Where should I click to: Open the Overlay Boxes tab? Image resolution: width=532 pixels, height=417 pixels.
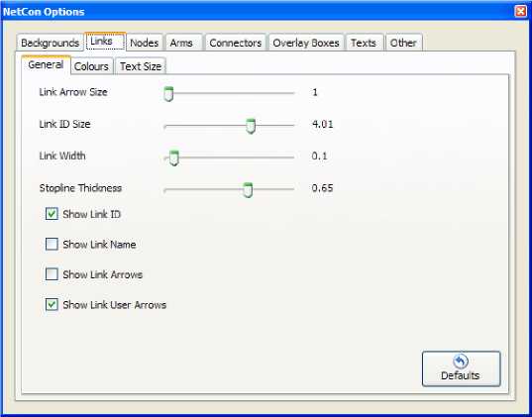(306, 43)
